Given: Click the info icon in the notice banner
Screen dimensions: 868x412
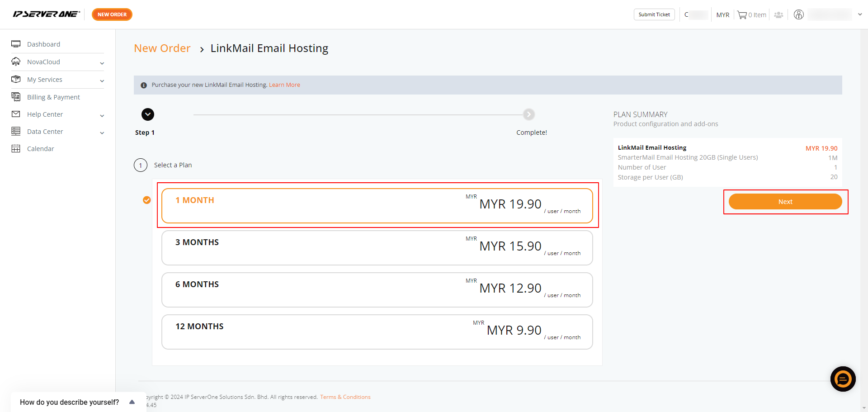Looking at the screenshot, I should [144, 85].
